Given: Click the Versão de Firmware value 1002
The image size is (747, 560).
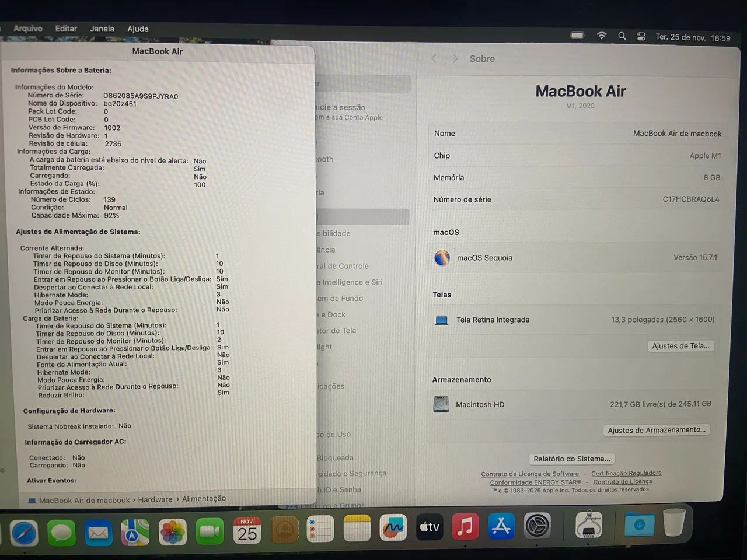Looking at the screenshot, I should 113,128.
